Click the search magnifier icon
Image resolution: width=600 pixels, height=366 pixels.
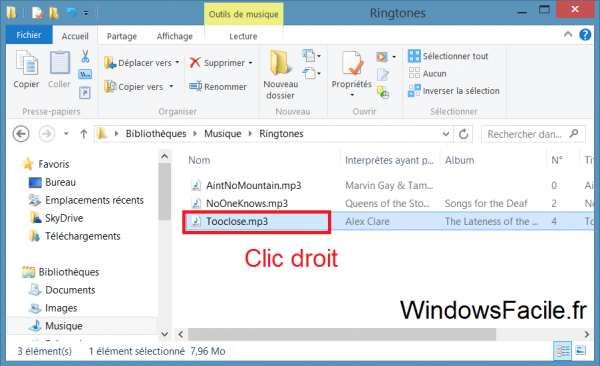[x=574, y=134]
